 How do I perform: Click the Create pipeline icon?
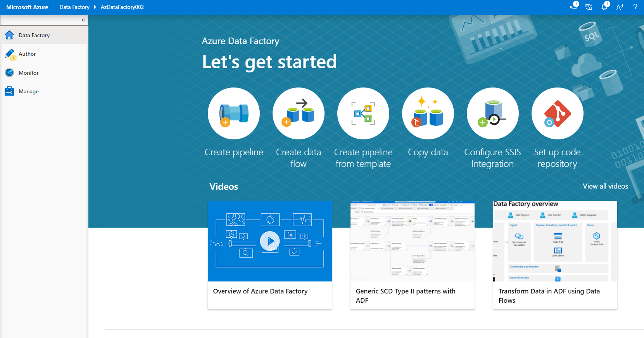[x=234, y=113]
